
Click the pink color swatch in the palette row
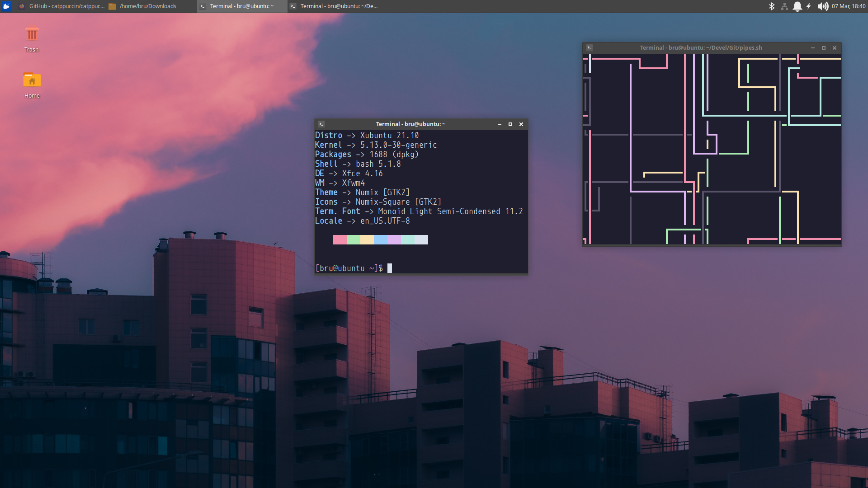[x=340, y=239]
